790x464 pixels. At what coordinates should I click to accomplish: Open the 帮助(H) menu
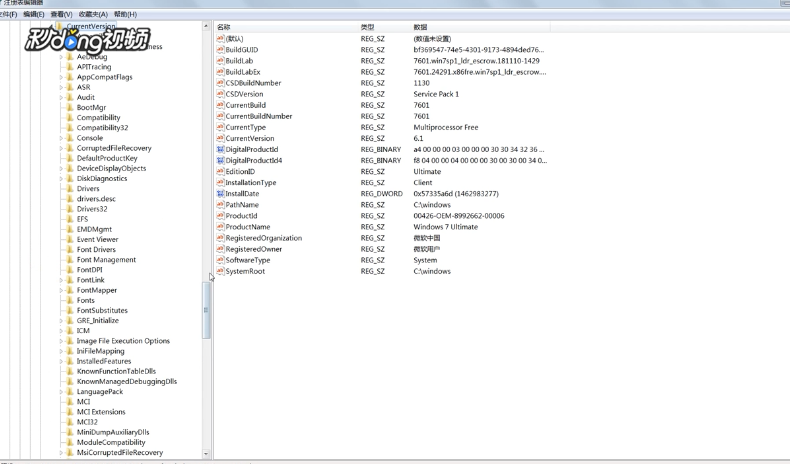click(125, 14)
